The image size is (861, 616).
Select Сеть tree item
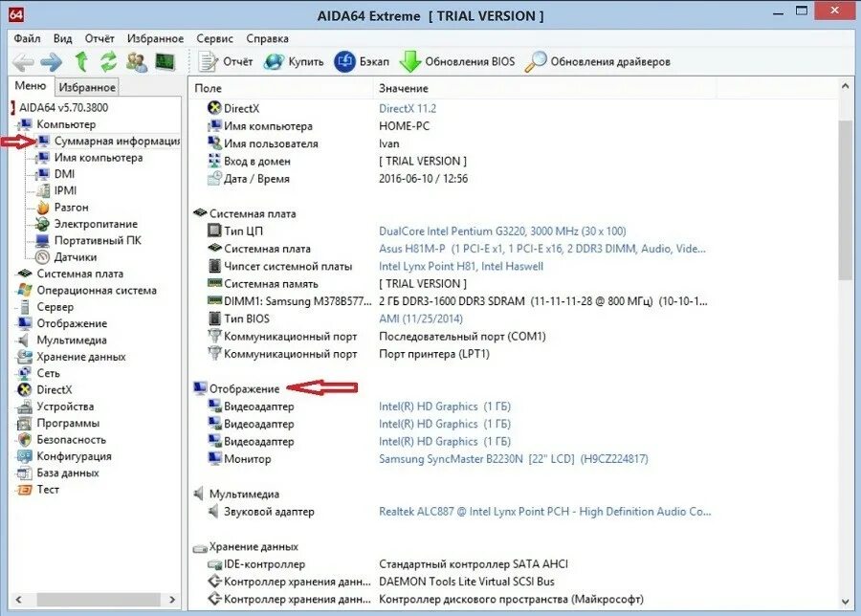49,373
